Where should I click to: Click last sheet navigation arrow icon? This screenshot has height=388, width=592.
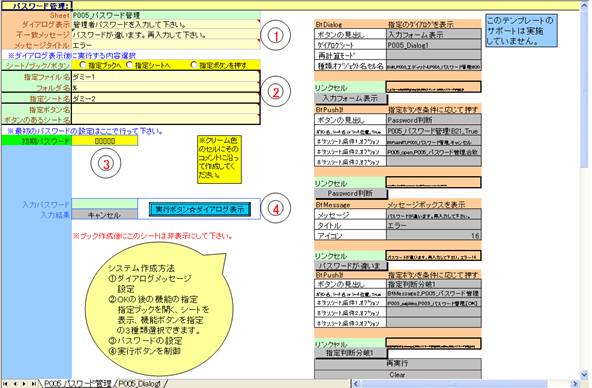(34, 383)
